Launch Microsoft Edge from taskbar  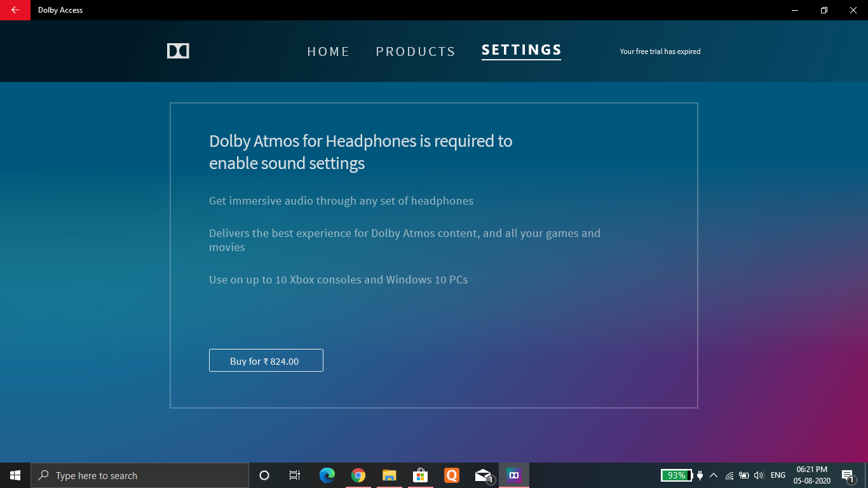click(x=327, y=475)
